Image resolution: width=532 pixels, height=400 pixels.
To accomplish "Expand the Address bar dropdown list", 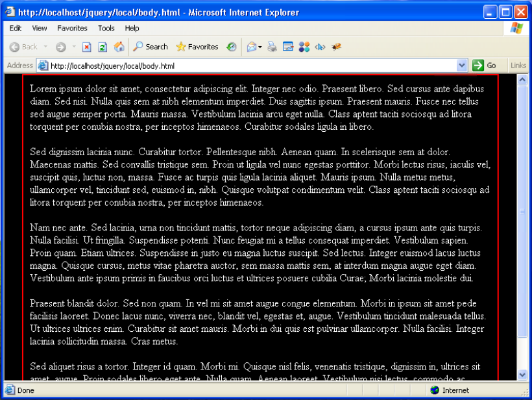I will 461,65.
